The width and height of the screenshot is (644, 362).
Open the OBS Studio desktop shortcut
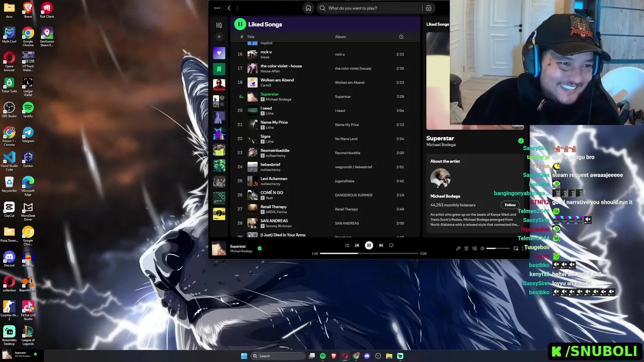[x=9, y=110]
